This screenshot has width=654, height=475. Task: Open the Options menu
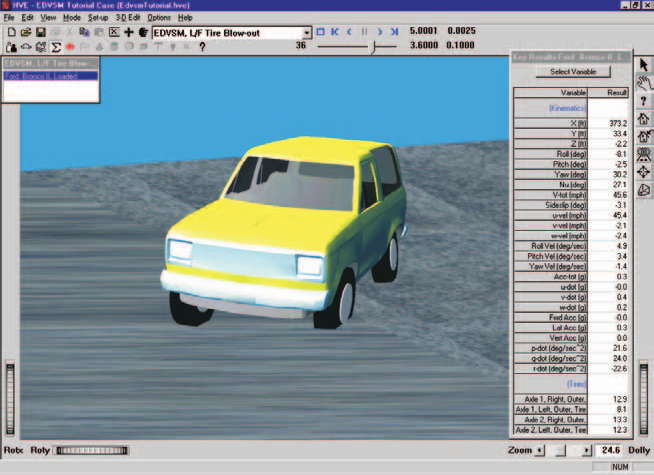click(159, 18)
